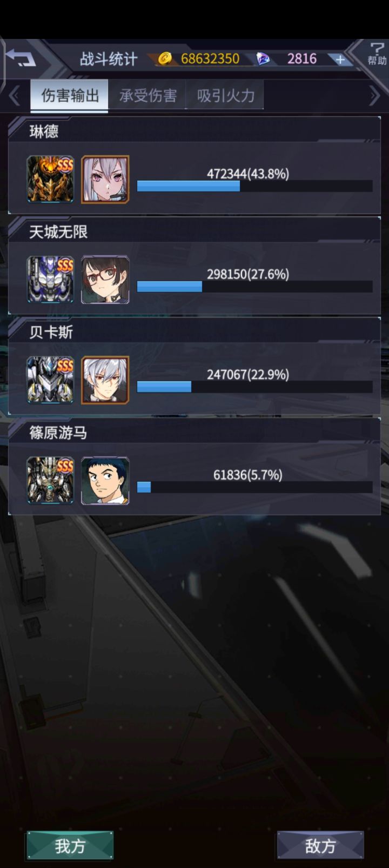Tap the gold coin currency icon
The width and height of the screenshot is (389, 868).
pos(165,58)
